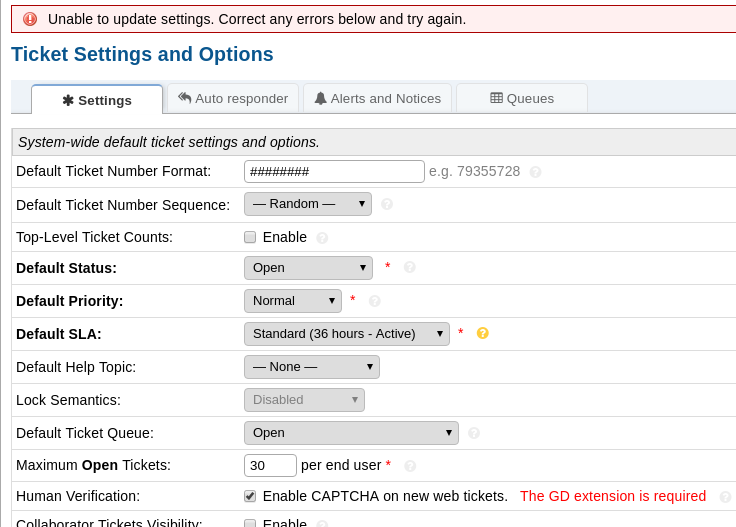The height and width of the screenshot is (527, 736).
Task: Expand the Default SLA dropdown
Action: [x=346, y=334]
